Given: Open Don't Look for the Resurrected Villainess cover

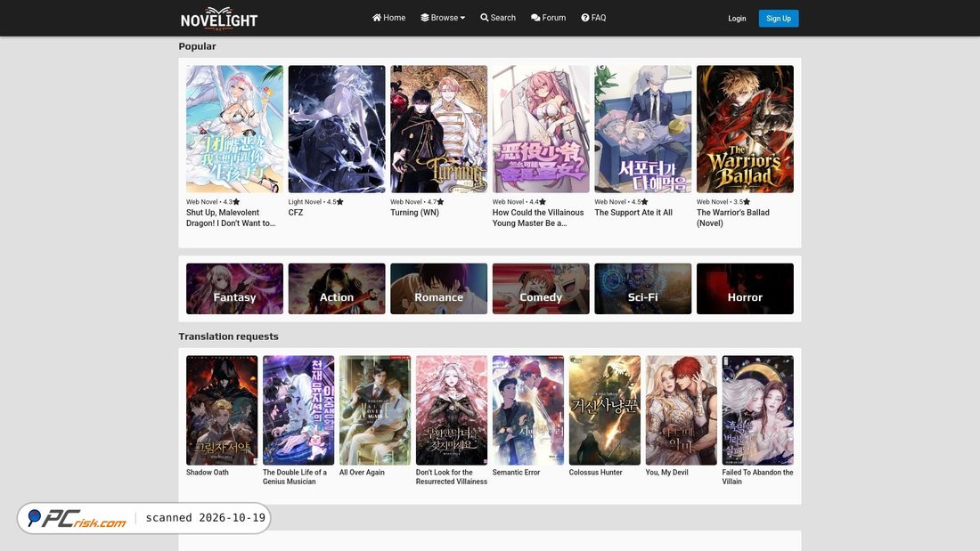Looking at the screenshot, I should (x=452, y=410).
